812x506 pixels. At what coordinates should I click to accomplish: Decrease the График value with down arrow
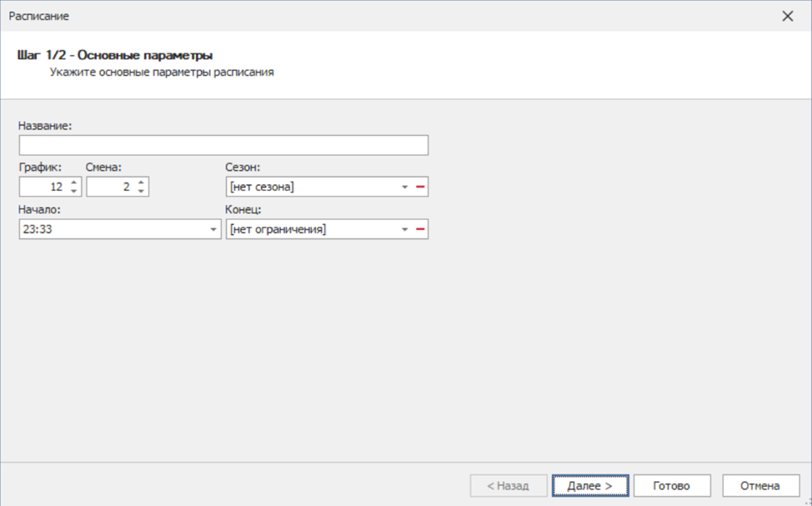(x=73, y=192)
